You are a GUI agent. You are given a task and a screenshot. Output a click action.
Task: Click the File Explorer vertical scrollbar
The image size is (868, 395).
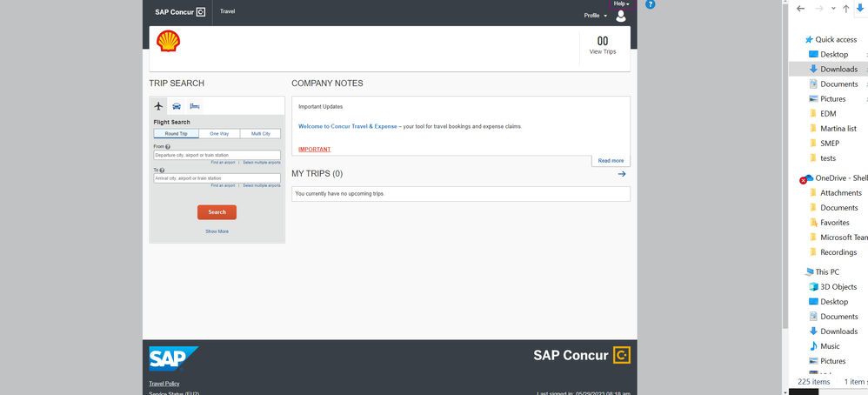[x=785, y=166]
